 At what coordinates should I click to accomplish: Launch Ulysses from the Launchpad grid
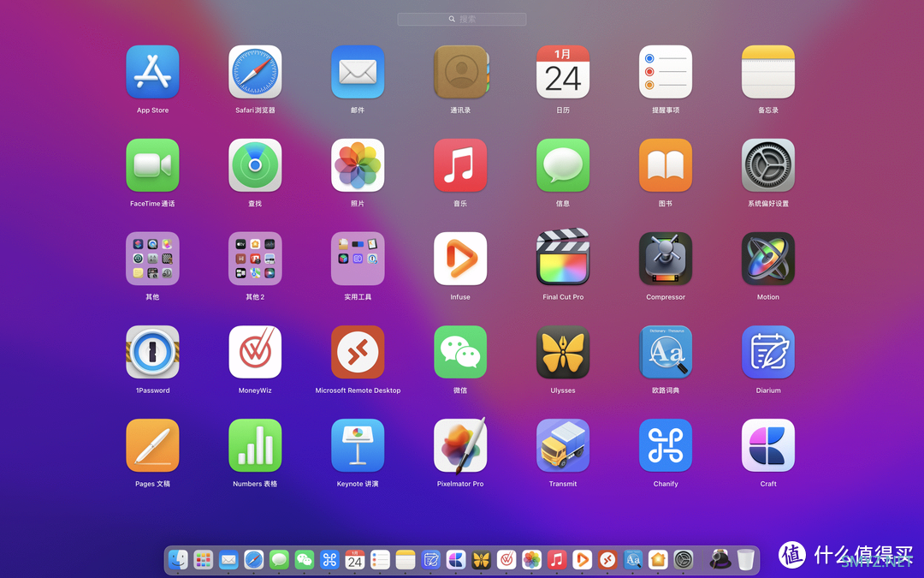[563, 352]
